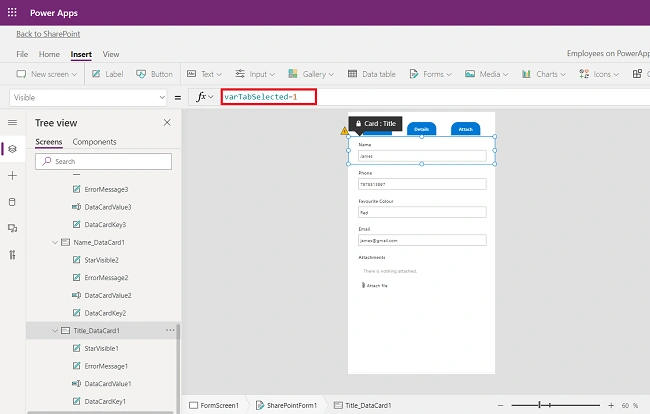The width and height of the screenshot is (650, 414).
Task: Click the Insert plus icon in sidebar
Action: coord(12,176)
